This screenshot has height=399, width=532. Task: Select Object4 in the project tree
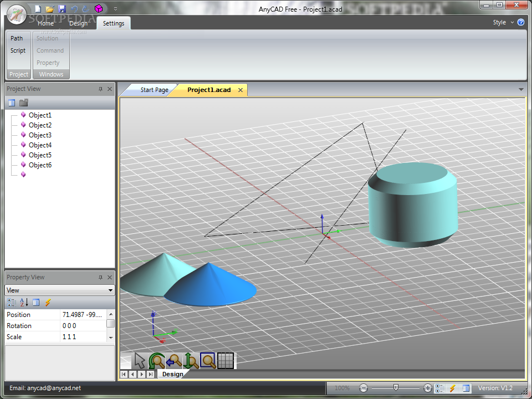40,145
